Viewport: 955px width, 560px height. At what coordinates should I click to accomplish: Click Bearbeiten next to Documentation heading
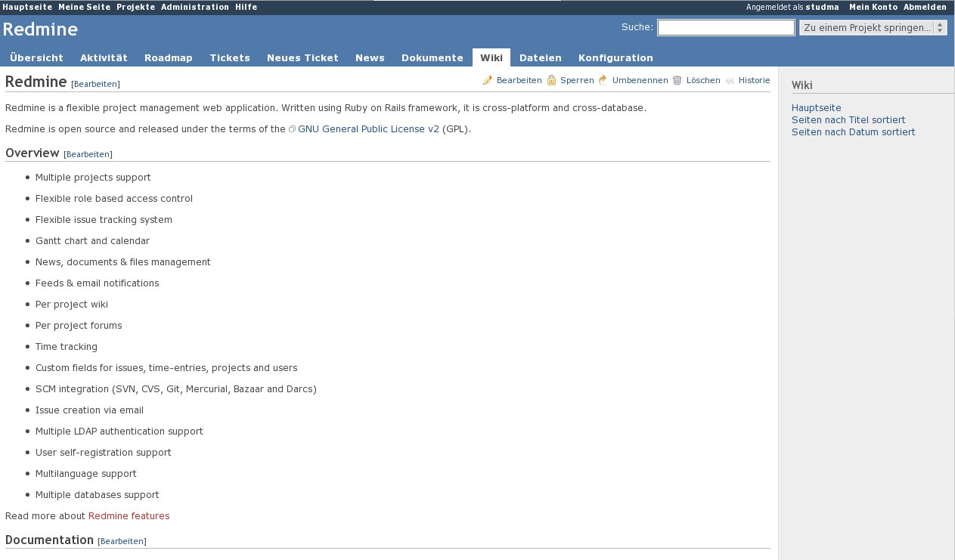[x=122, y=541]
